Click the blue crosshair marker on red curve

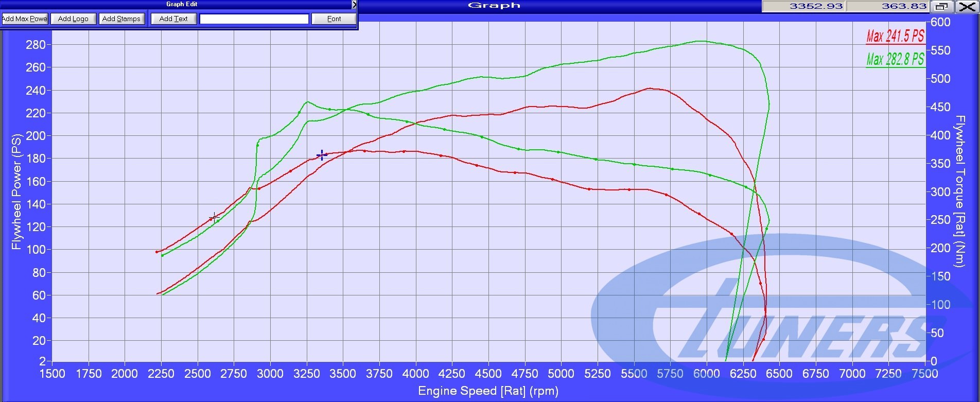tap(322, 155)
